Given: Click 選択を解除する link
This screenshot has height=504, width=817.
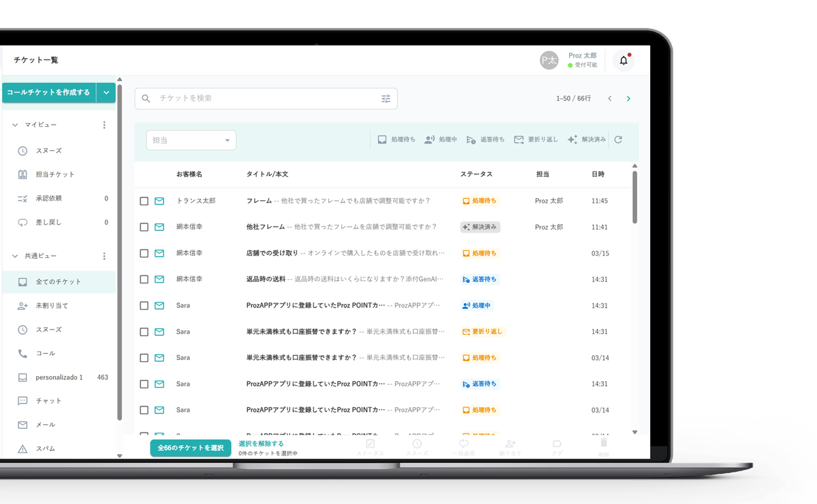Looking at the screenshot, I should 261,443.
